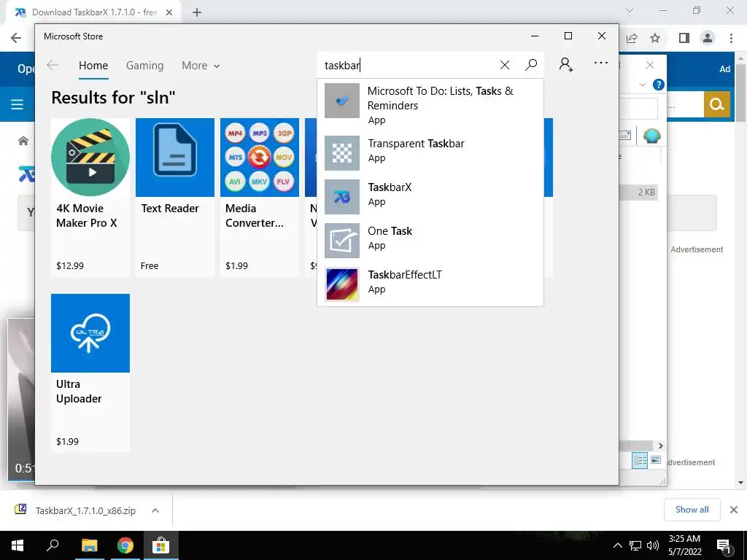
Task: Go to the website home icon
Action: (x=23, y=141)
